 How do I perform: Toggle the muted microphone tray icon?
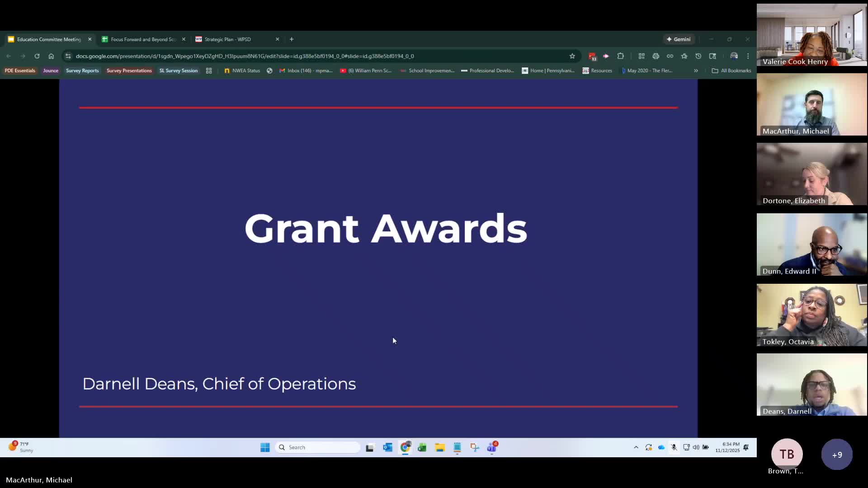click(x=674, y=447)
